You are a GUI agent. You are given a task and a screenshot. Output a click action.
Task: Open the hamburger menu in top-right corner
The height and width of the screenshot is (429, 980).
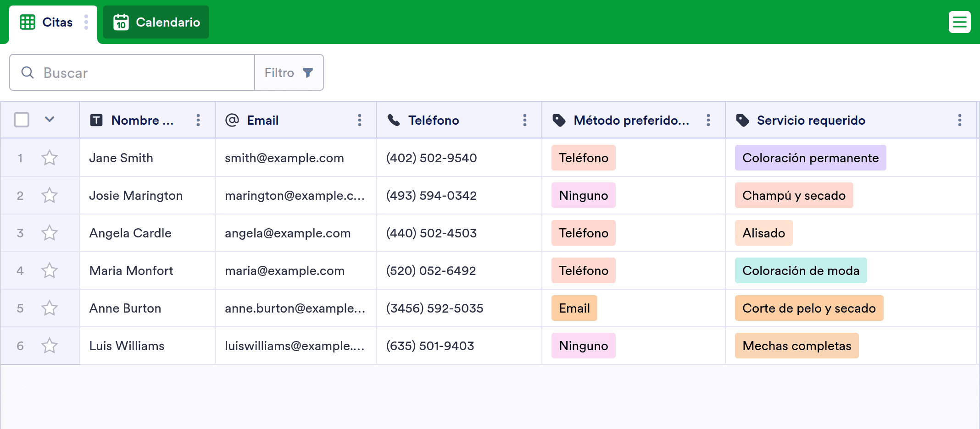(x=959, y=22)
